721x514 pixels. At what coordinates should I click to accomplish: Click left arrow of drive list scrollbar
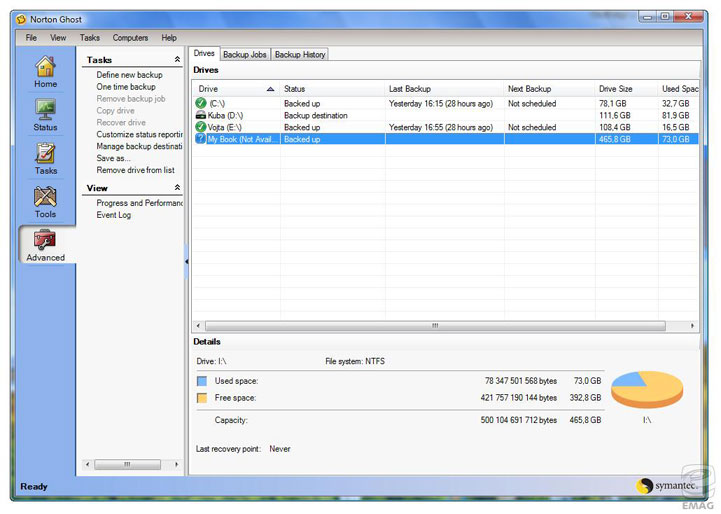tap(198, 326)
